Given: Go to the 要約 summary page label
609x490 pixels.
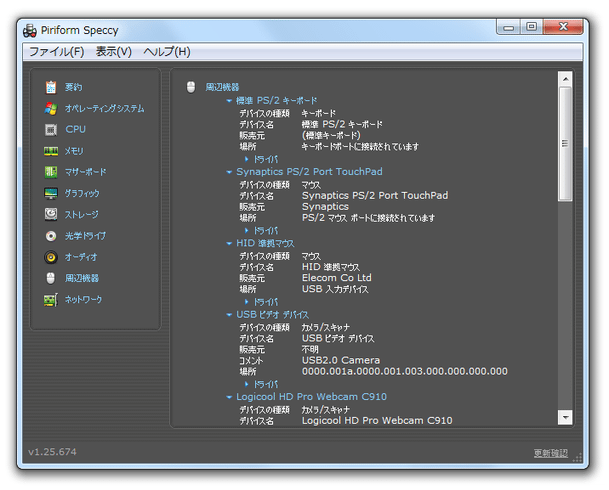Looking at the screenshot, I should click(73, 87).
